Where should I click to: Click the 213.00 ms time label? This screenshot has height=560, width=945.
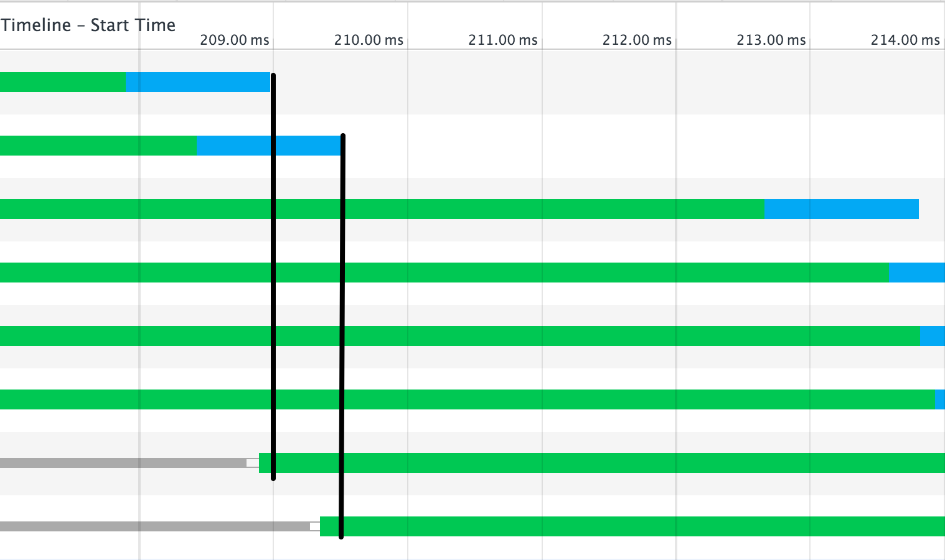[771, 40]
